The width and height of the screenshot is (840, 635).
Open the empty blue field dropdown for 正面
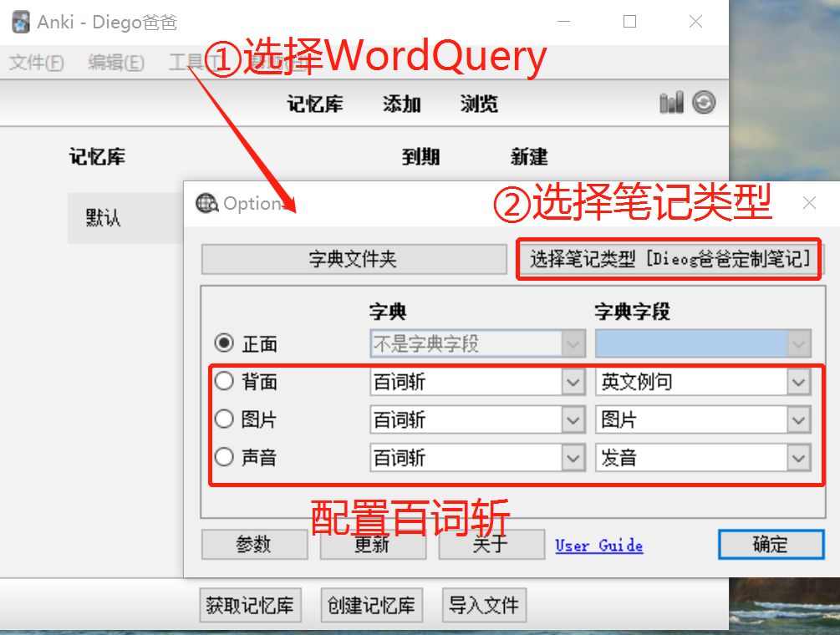coord(704,343)
